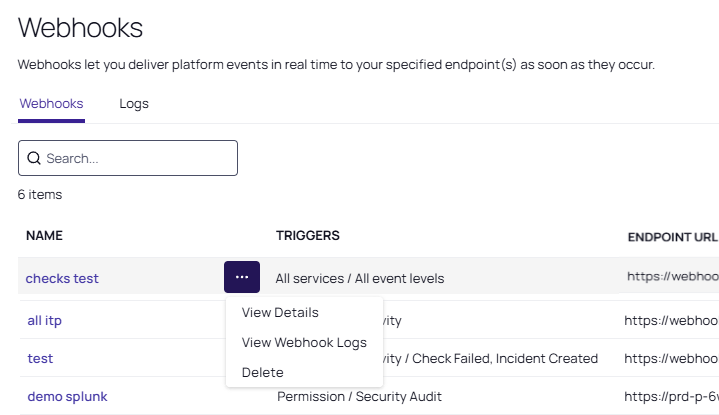Choose View Details from the context menu
This screenshot has width=719, height=415.
(x=280, y=312)
